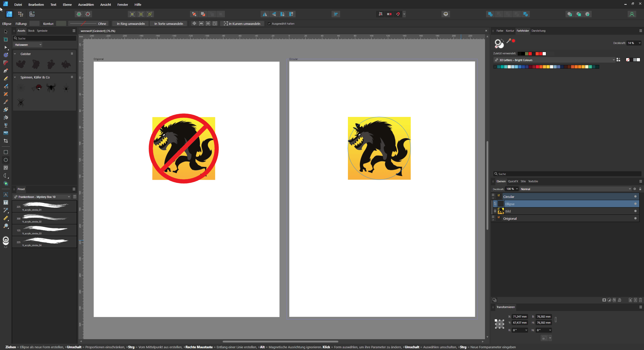644x350 pixels.
Task: Hide the Bild layer
Action: click(x=635, y=211)
